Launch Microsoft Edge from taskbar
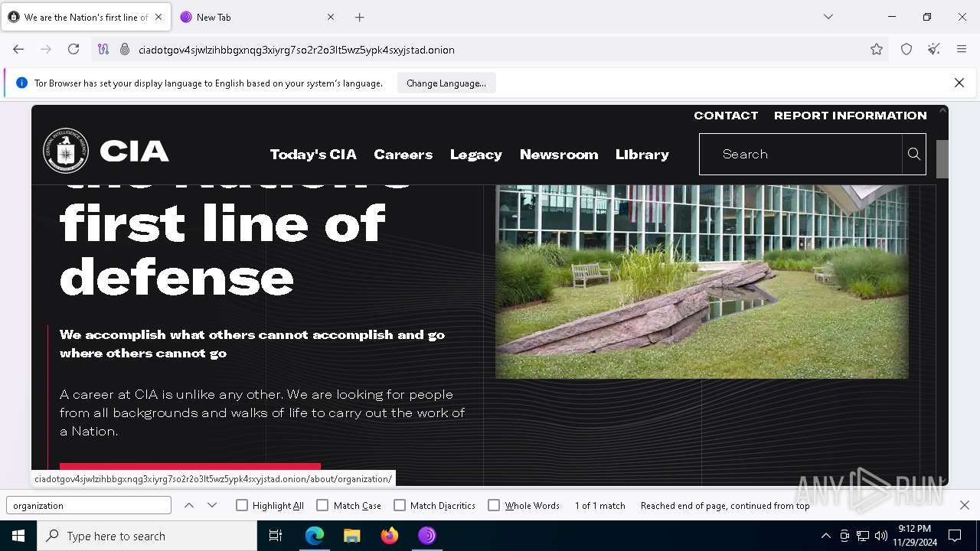Viewport: 980px width, 551px height. [x=315, y=536]
